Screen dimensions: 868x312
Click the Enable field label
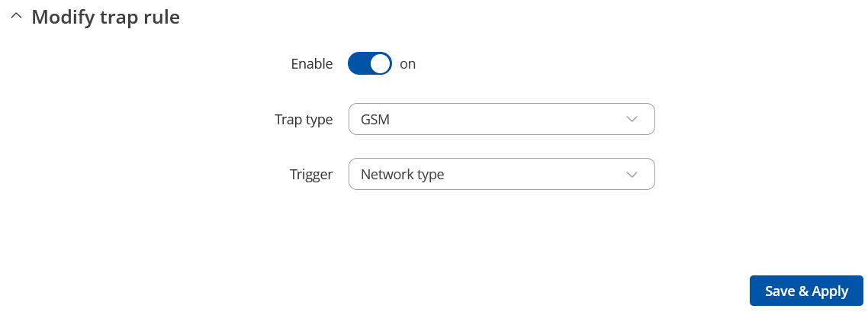(312, 64)
